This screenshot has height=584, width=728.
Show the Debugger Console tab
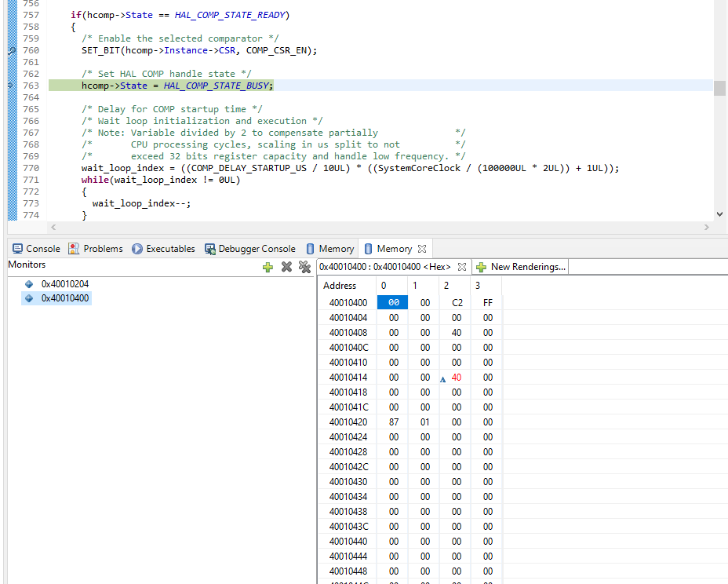pyautogui.click(x=250, y=249)
